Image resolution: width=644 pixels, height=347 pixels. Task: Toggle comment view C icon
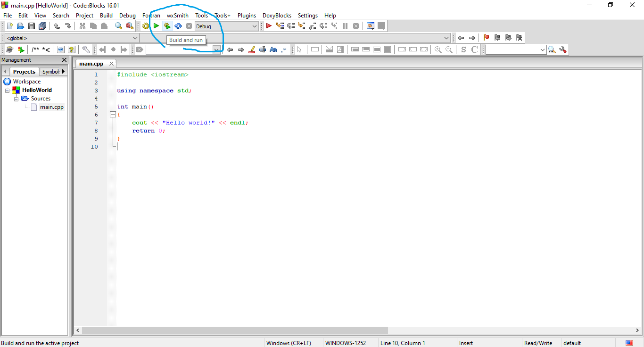click(x=475, y=50)
